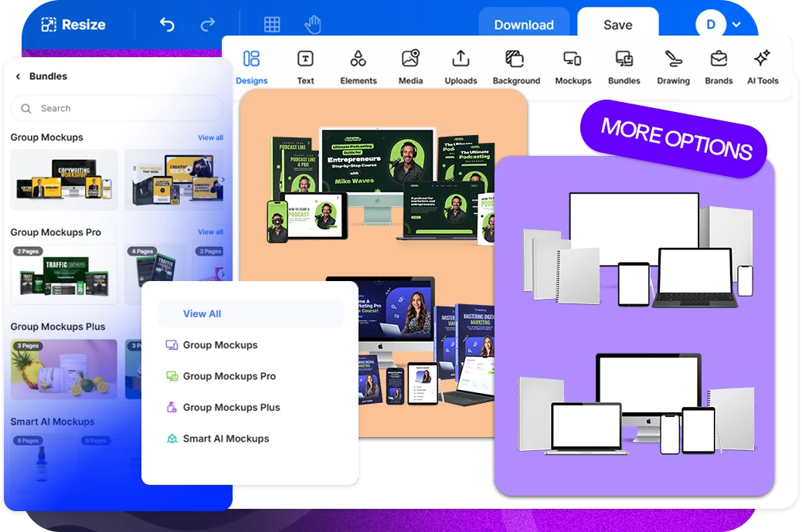Click the Group Mockups Pro menu icon
The width and height of the screenshot is (802, 532).
point(172,376)
